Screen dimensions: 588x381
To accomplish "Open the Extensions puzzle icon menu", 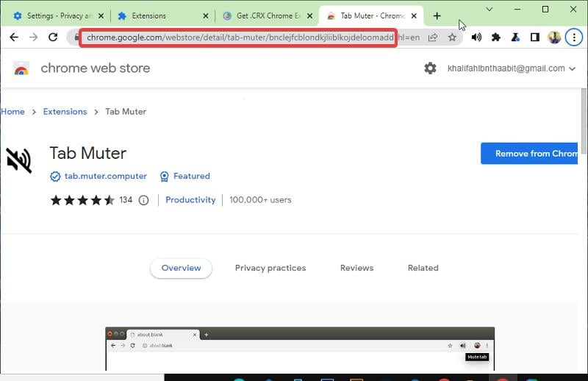I will click(x=495, y=38).
